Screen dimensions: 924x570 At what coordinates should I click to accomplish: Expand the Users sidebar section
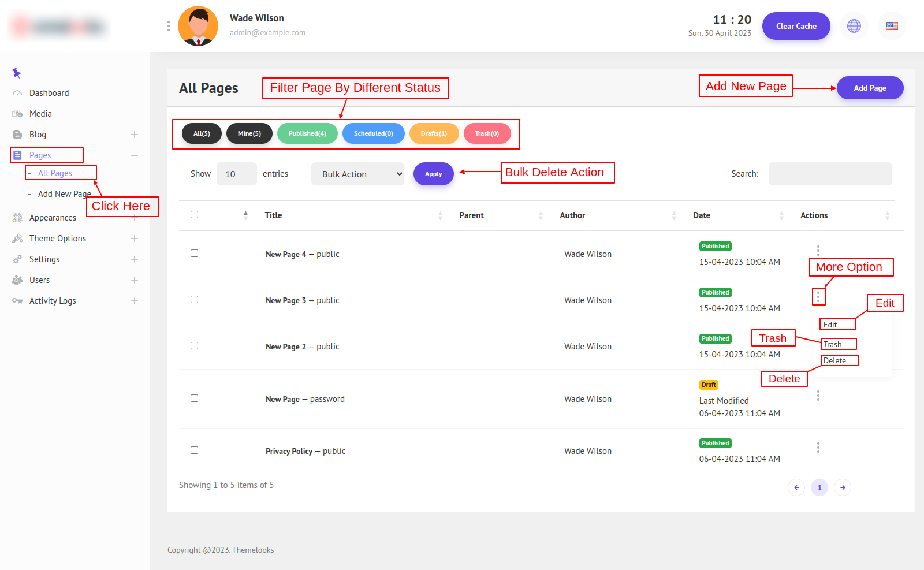click(134, 280)
